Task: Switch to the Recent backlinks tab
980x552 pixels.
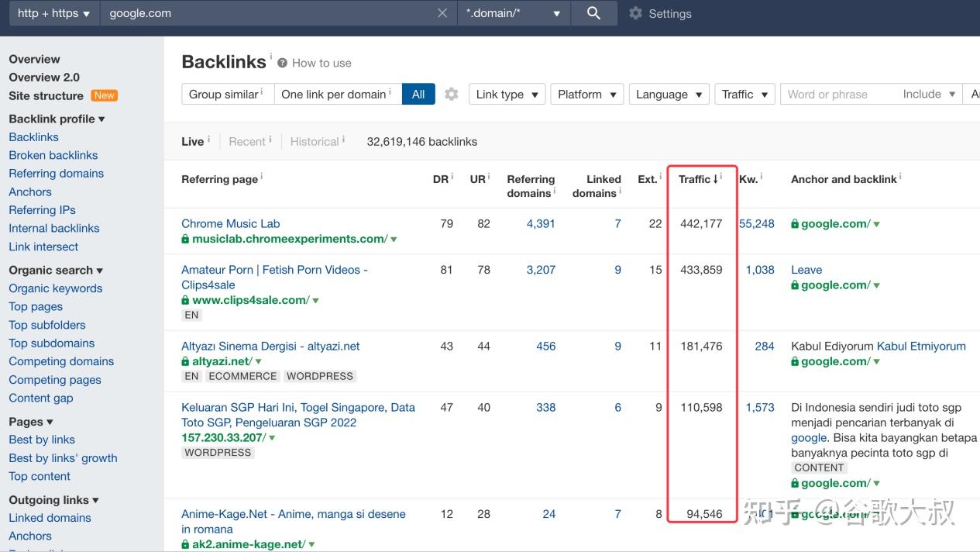Action: pos(247,141)
